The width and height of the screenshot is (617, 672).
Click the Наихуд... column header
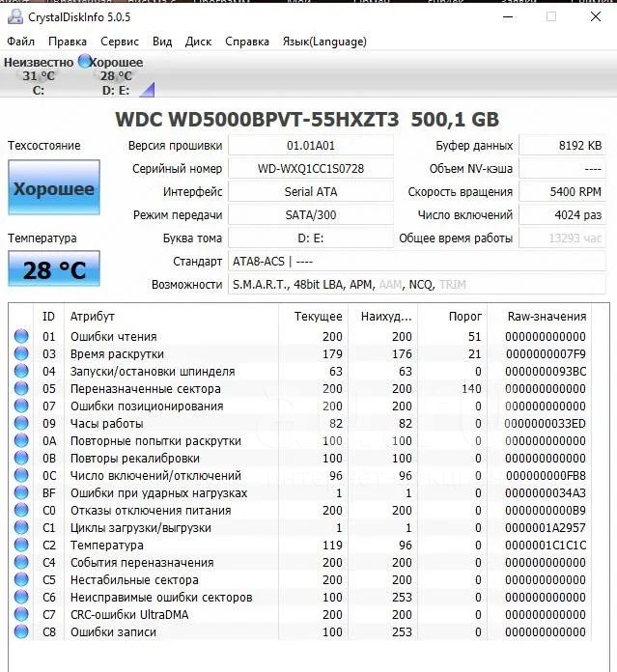click(x=383, y=317)
